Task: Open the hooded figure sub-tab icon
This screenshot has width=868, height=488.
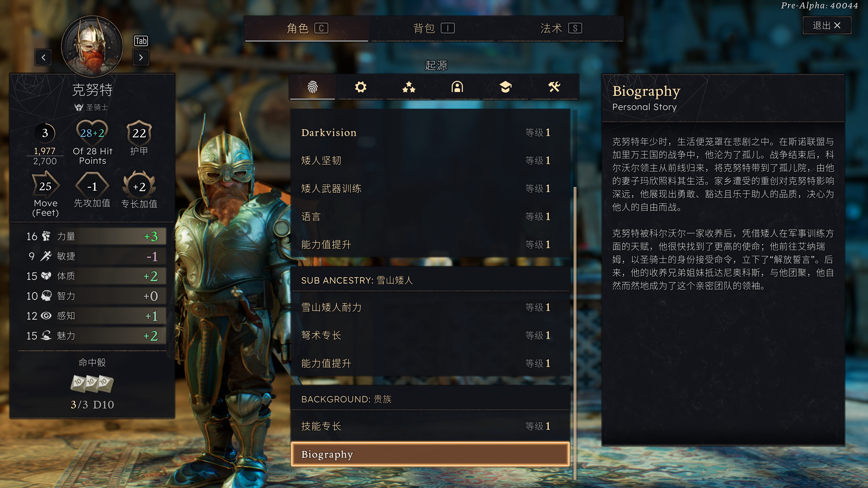Action: [457, 87]
